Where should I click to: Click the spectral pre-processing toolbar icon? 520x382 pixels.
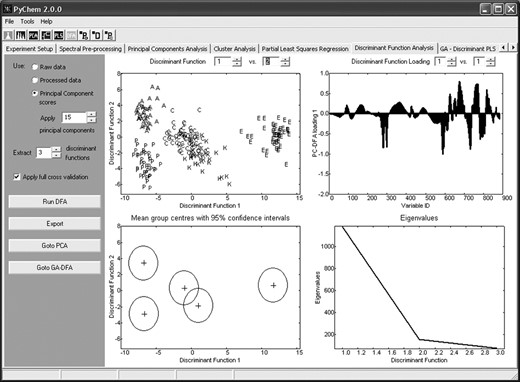click(21, 35)
